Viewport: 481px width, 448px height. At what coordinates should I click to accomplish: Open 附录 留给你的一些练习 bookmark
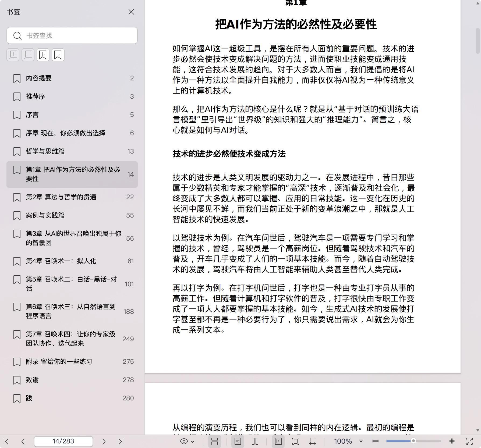(72, 362)
